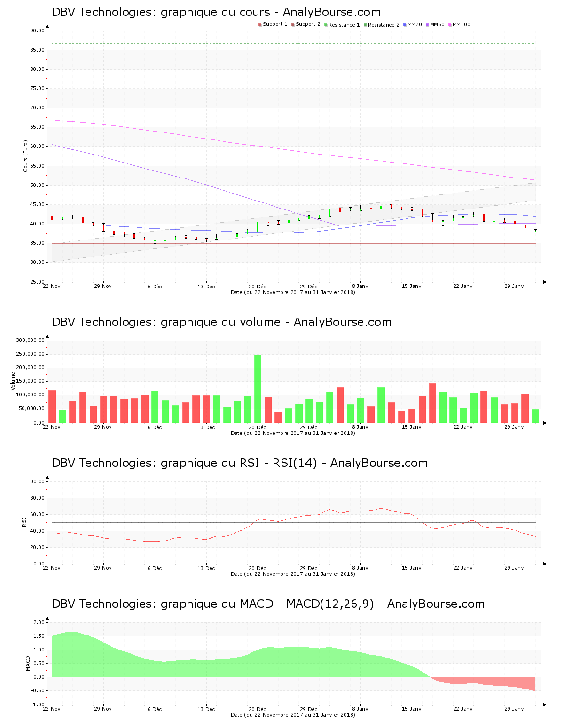The width and height of the screenshot is (564, 728).
Task: Click the 45.00 tick on price axis
Action: (x=38, y=205)
